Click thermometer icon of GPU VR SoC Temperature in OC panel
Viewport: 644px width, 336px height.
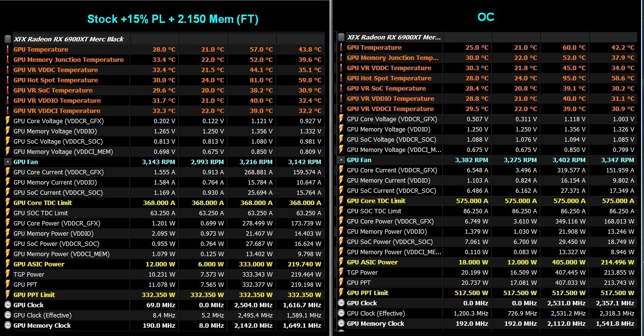(341, 88)
